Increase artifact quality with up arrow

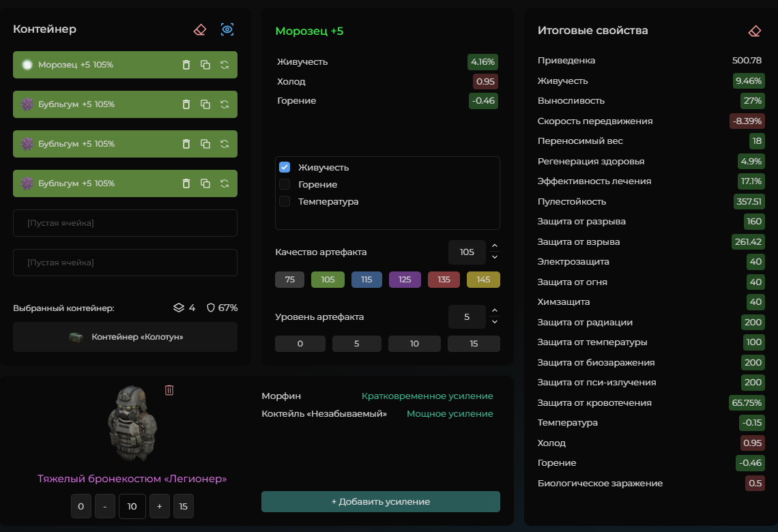pos(495,246)
